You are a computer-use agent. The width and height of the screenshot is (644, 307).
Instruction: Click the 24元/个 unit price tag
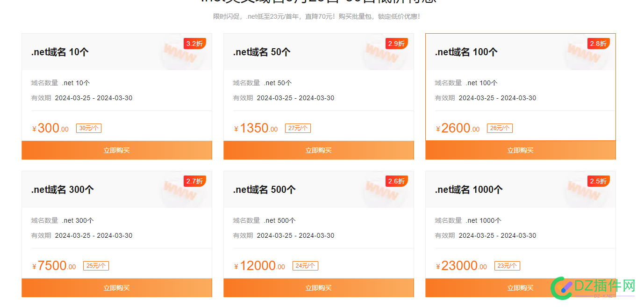(x=305, y=266)
